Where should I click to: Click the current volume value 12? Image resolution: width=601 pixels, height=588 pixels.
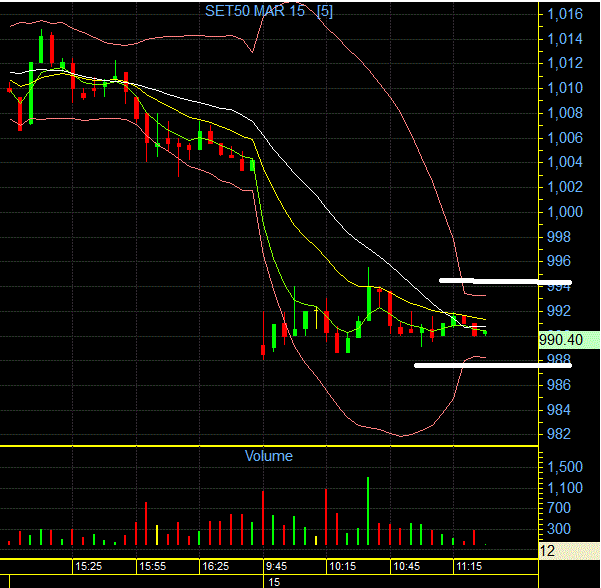click(x=569, y=551)
